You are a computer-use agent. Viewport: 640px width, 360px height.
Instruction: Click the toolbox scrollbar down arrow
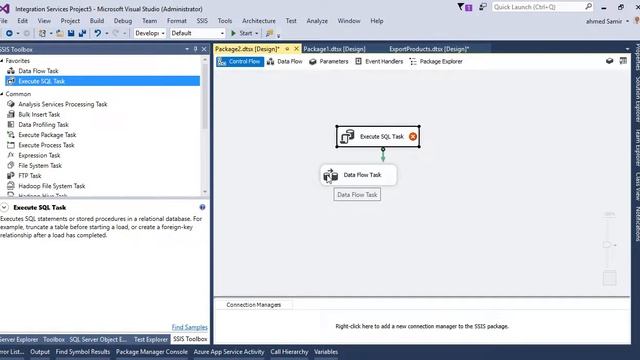coord(205,192)
